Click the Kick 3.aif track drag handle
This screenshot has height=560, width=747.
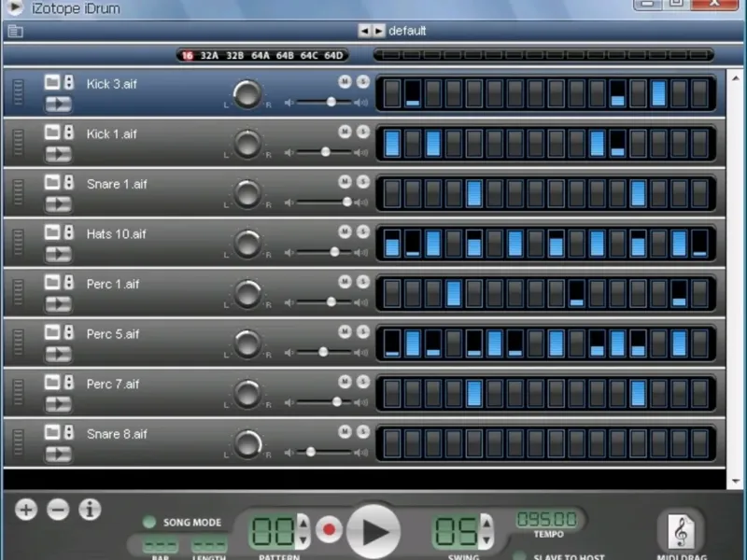(18, 92)
